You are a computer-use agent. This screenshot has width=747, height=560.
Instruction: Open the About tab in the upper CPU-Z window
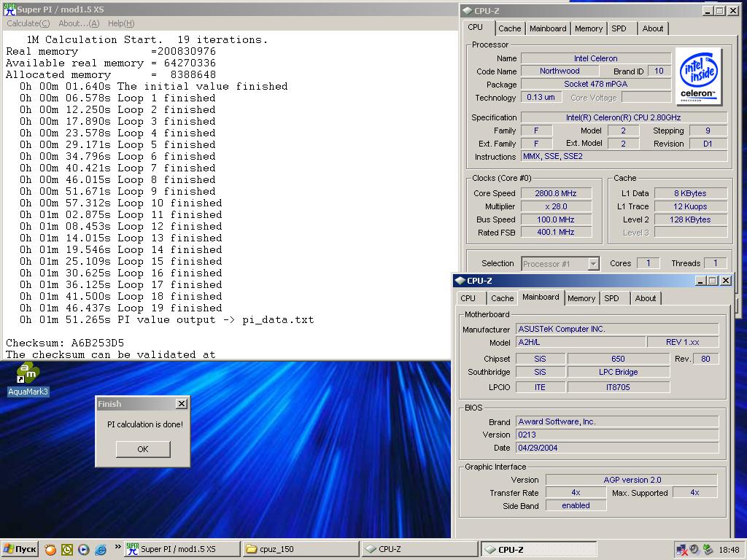pos(652,28)
